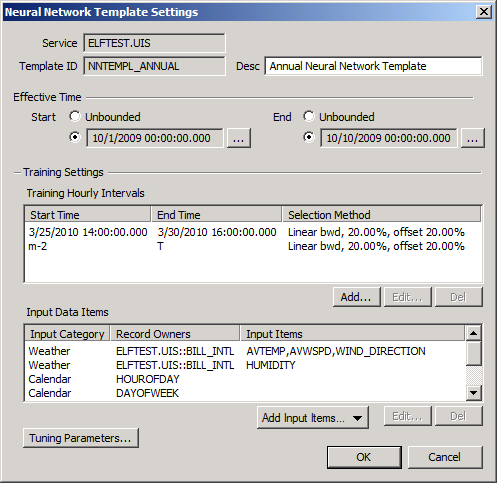Open the Tuning Parameters dialog
The width and height of the screenshot is (497, 483).
tap(81, 438)
